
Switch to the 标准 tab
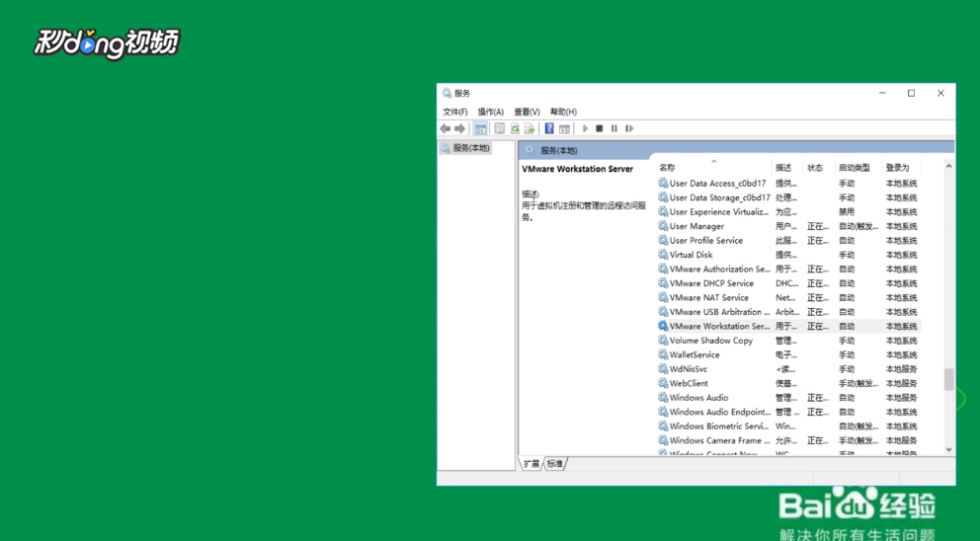click(555, 464)
